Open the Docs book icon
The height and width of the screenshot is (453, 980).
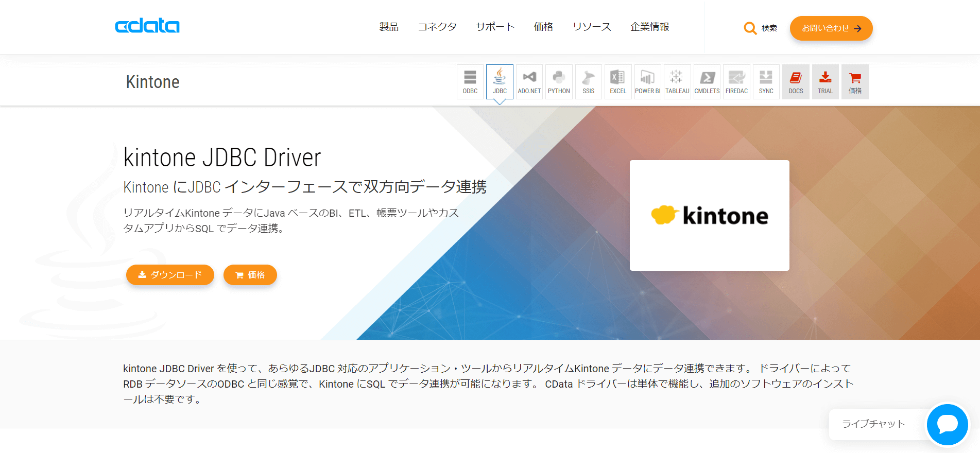click(x=796, y=82)
